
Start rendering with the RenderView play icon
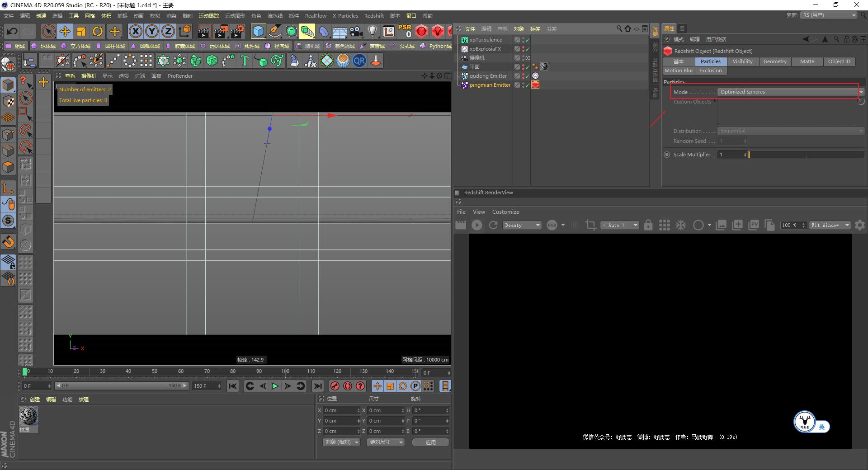tap(477, 225)
